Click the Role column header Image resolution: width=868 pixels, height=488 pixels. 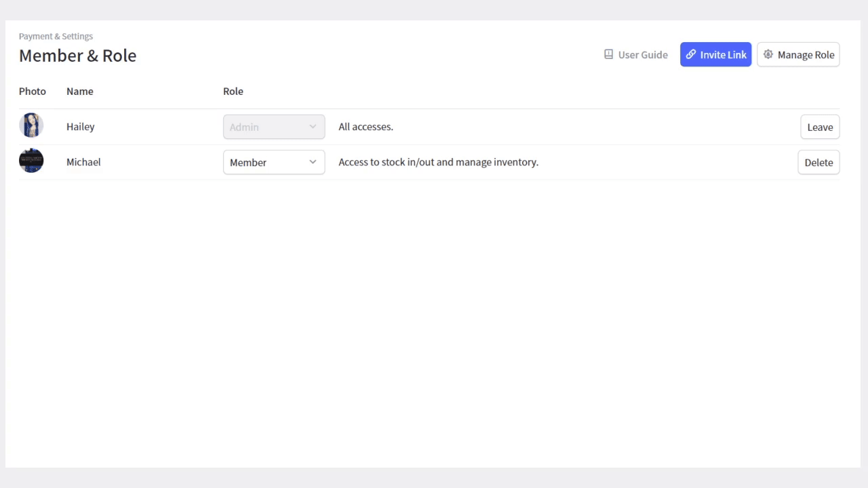coord(233,91)
